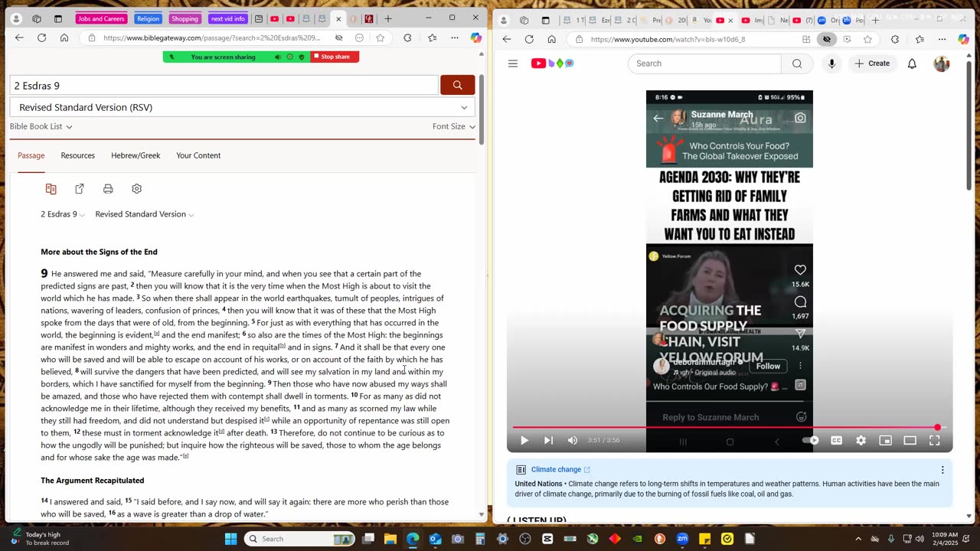Open File Explorer from the taskbar
This screenshot has width=980, height=551.
coord(390,539)
